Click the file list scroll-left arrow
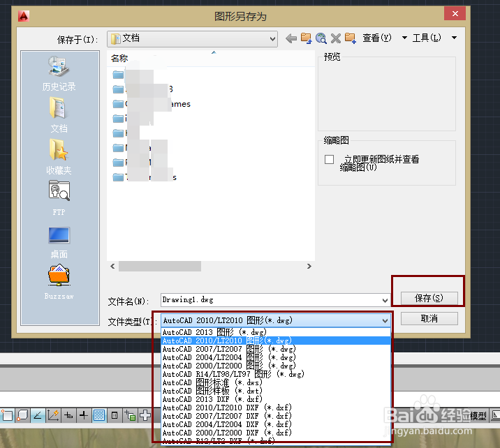500x448 pixels. 112,266
